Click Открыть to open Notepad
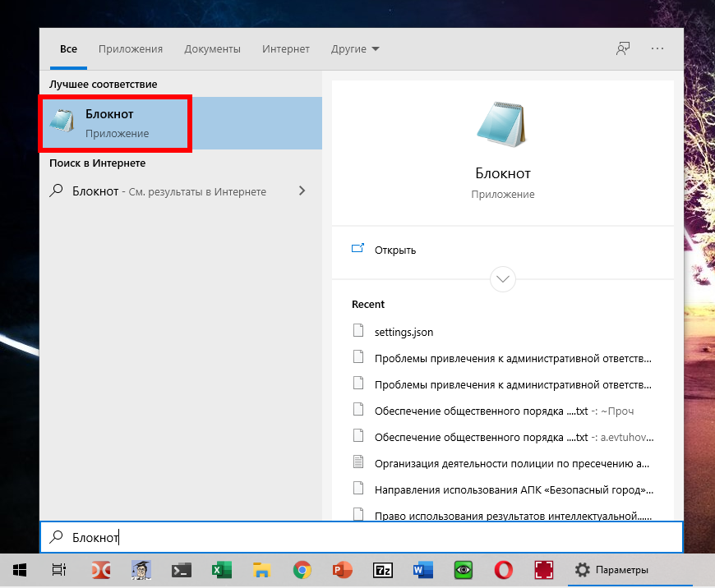The height and width of the screenshot is (588, 715). tap(394, 250)
